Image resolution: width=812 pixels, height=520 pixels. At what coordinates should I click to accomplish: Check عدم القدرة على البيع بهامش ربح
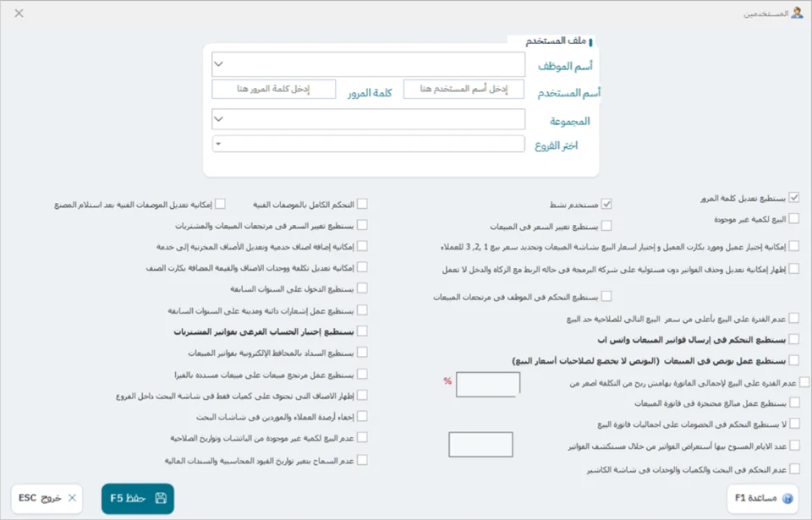804,382
